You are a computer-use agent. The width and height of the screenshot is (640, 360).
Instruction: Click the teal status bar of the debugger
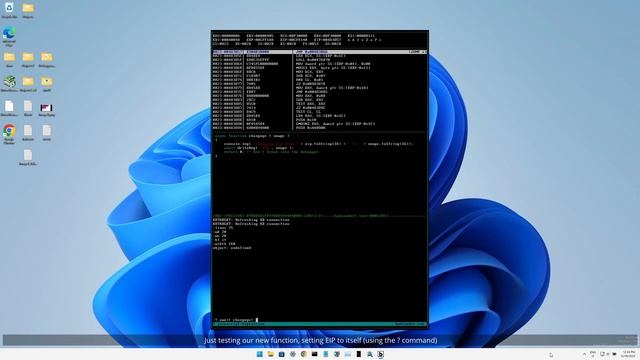point(320,324)
